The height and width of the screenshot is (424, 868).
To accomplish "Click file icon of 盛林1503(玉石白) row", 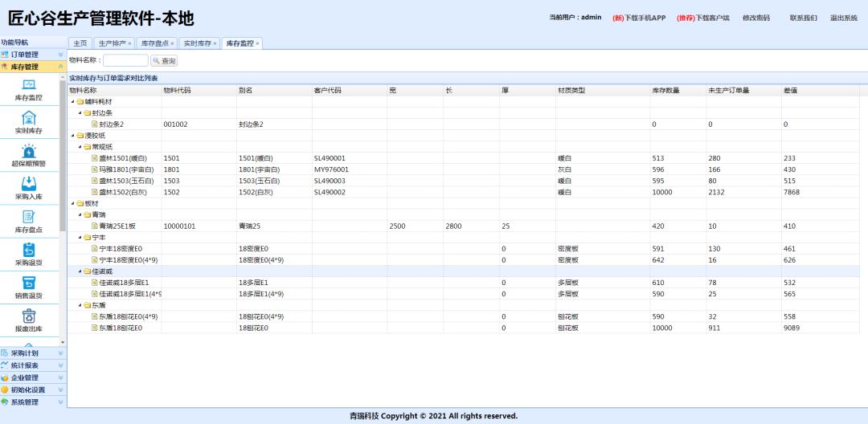I will (x=95, y=181).
